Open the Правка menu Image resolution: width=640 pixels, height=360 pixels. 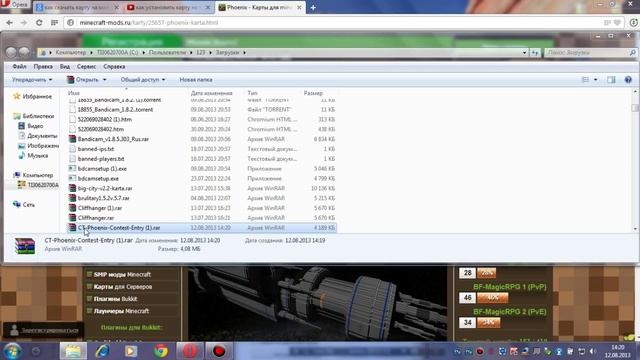tap(43, 66)
